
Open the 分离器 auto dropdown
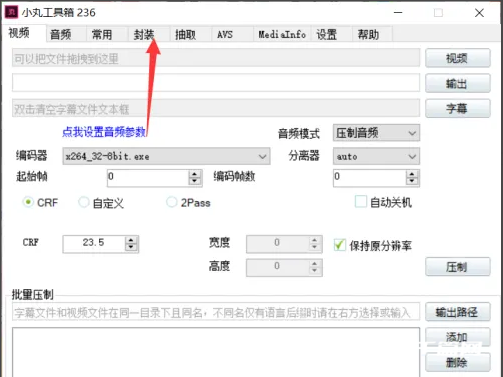tap(376, 156)
